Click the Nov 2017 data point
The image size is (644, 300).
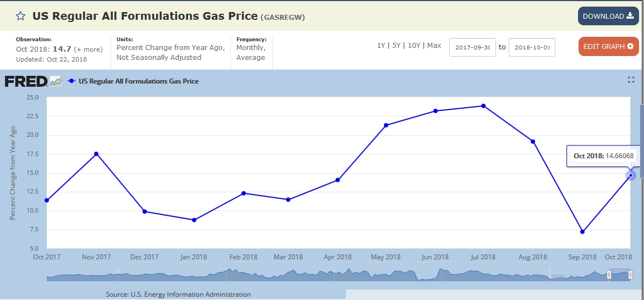[x=96, y=154]
